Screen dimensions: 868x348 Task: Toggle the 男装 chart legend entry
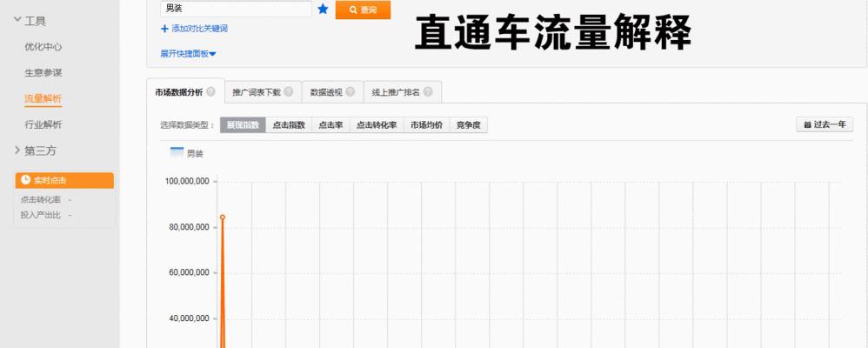(186, 153)
